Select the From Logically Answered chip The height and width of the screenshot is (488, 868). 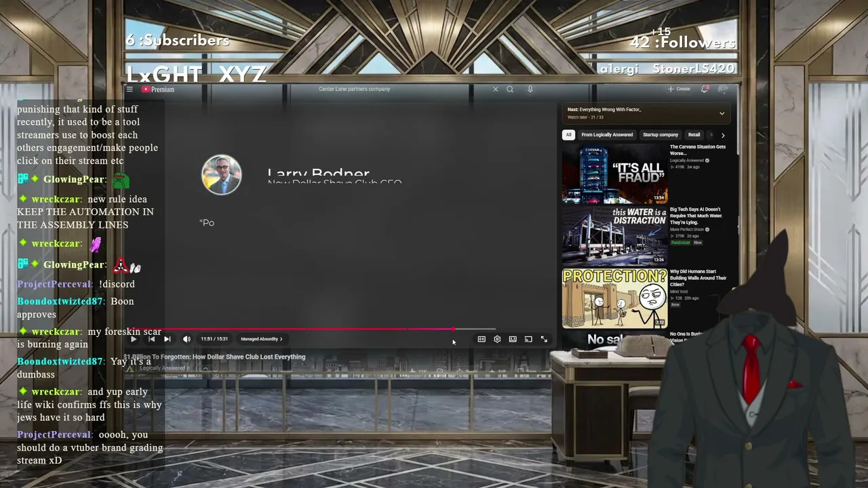click(x=607, y=135)
